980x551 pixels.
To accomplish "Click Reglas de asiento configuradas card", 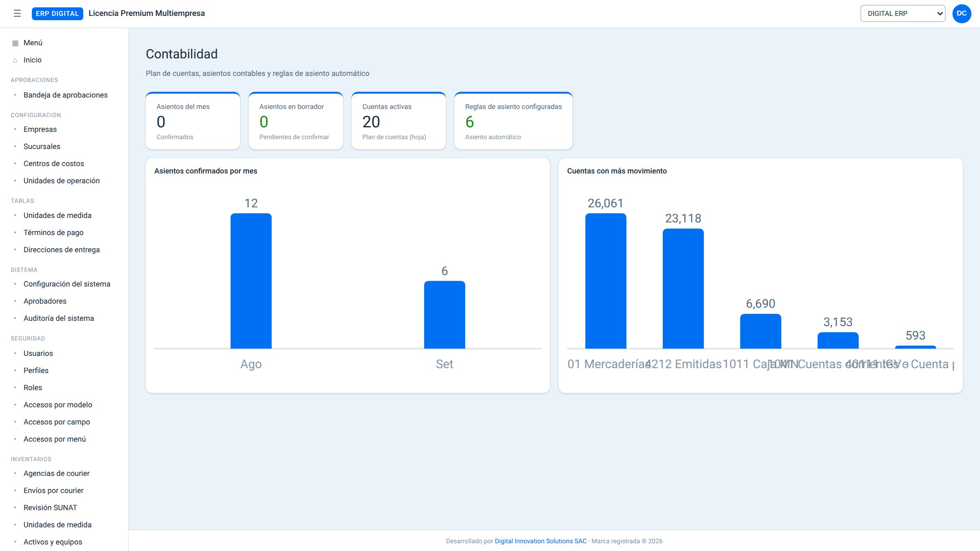I will point(513,121).
